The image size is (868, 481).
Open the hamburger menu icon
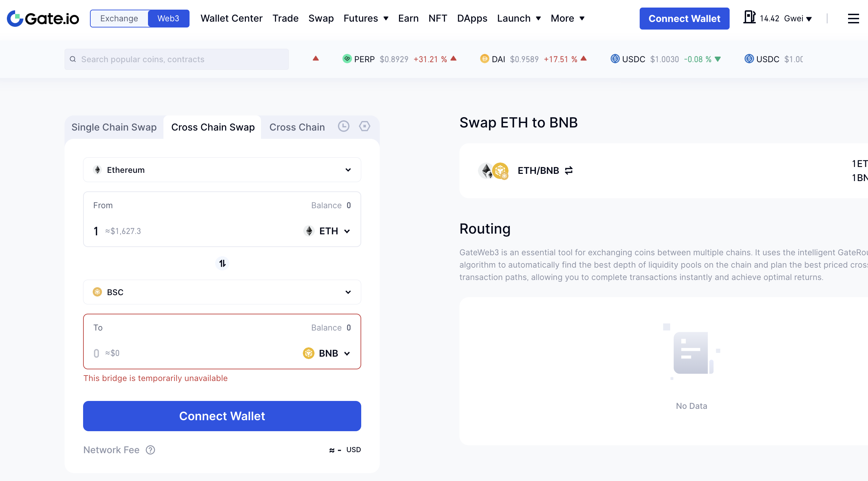(853, 19)
